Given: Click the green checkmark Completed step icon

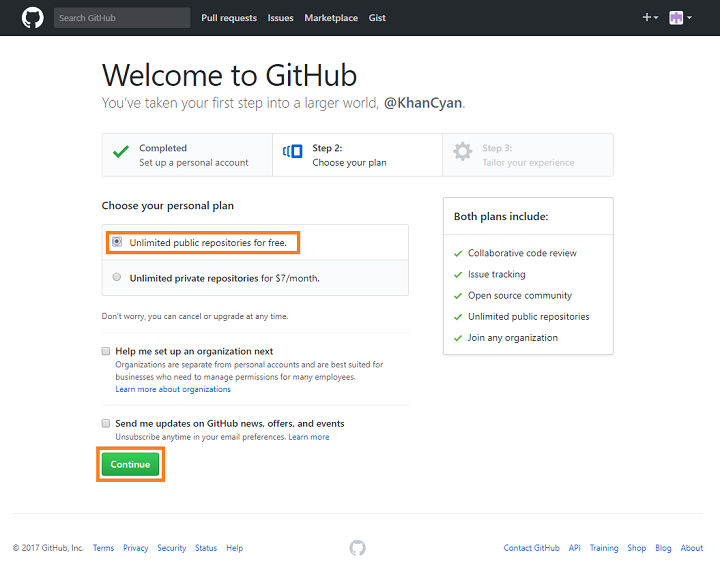Looking at the screenshot, I should 121,152.
